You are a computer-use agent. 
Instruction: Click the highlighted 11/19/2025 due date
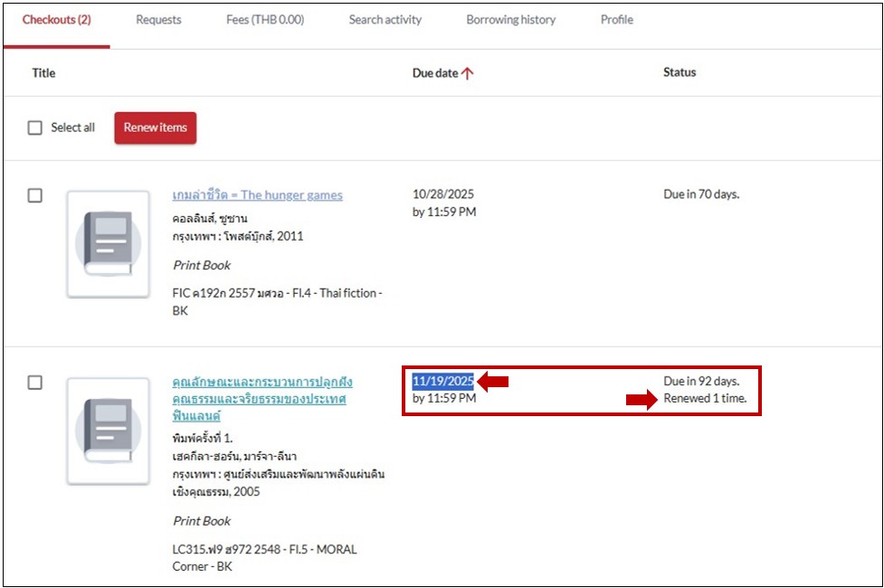pyautogui.click(x=443, y=381)
